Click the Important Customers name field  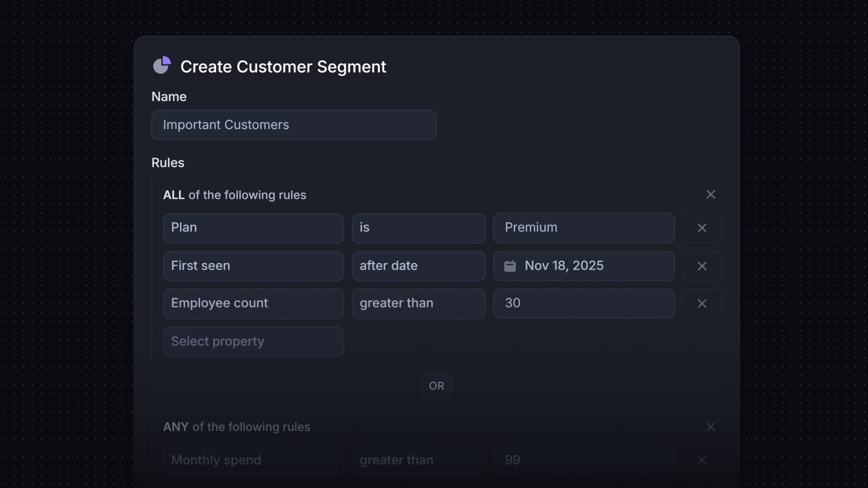(x=293, y=125)
